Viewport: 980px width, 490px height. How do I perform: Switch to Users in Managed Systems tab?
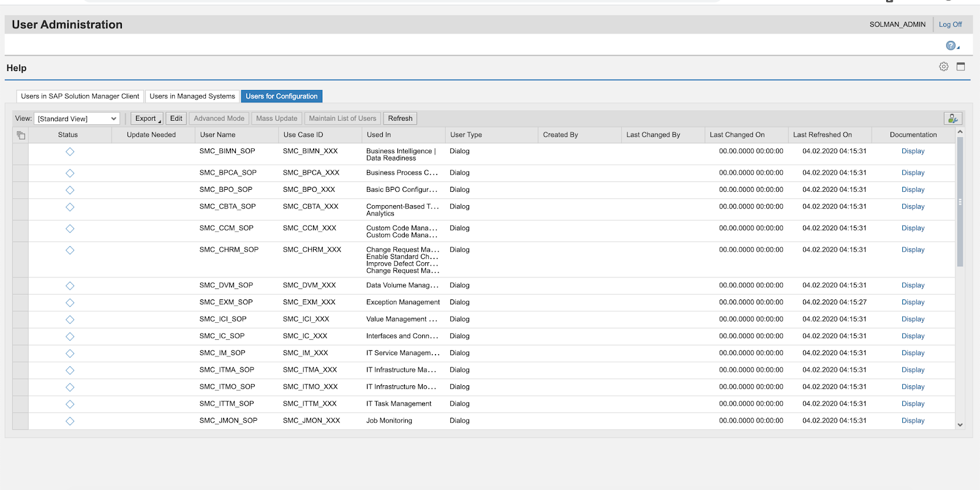tap(192, 96)
